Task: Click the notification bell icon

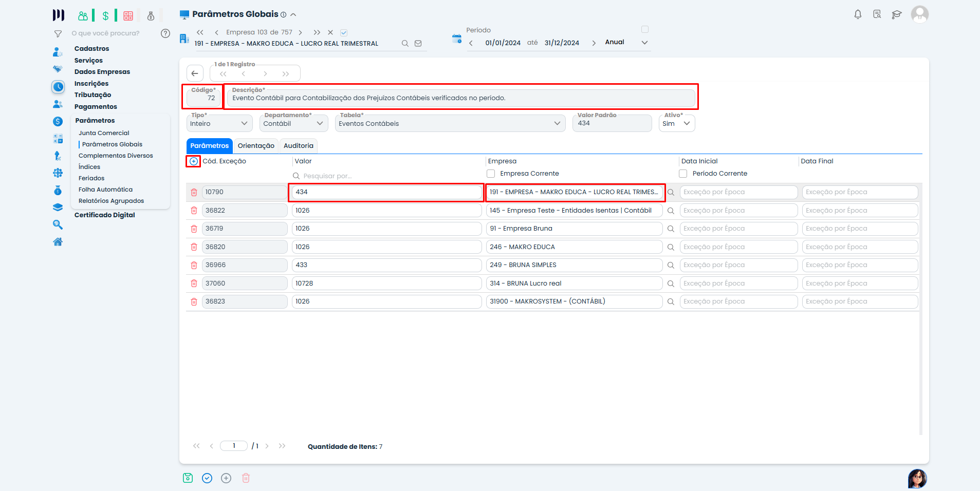Action: pos(858,14)
